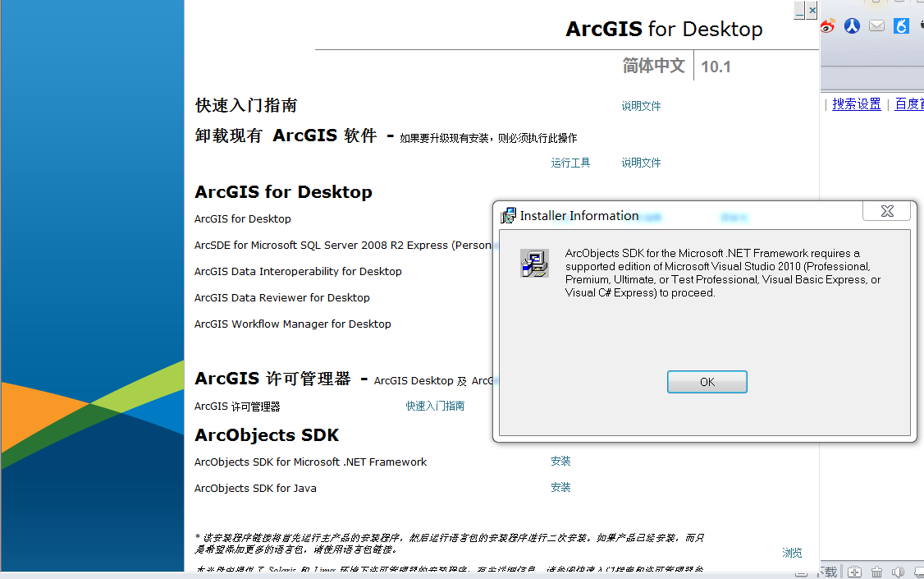Click the 10.1 version number
The image size is (924, 579).
click(x=716, y=67)
